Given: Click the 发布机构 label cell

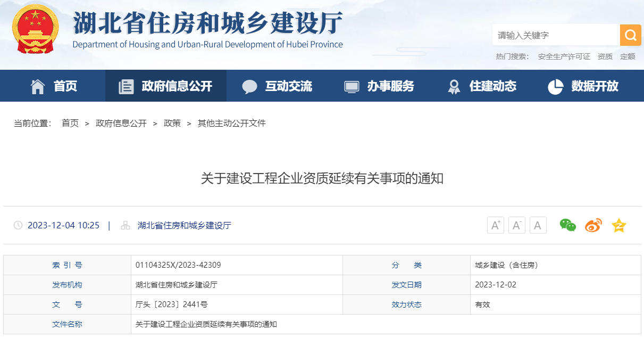Looking at the screenshot, I should [x=67, y=285].
